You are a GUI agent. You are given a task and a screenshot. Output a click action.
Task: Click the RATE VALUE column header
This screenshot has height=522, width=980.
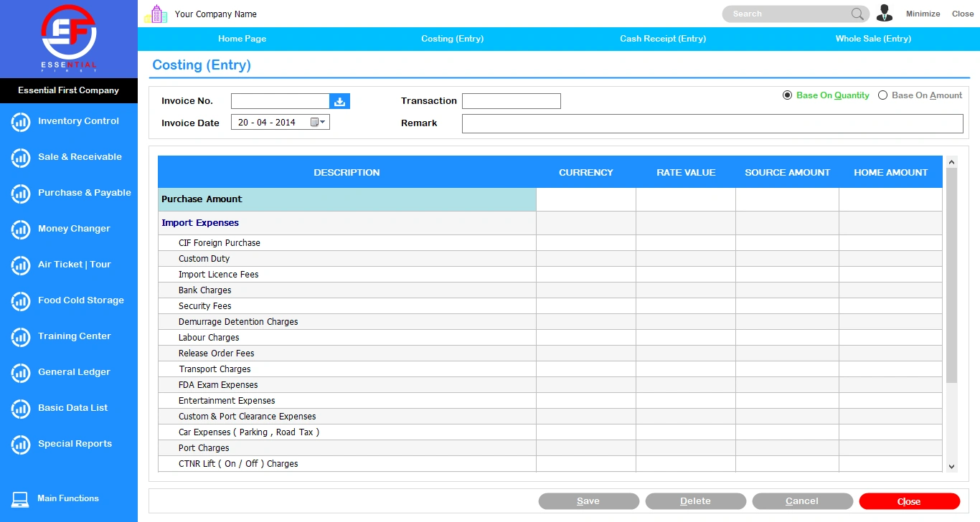[x=686, y=172]
